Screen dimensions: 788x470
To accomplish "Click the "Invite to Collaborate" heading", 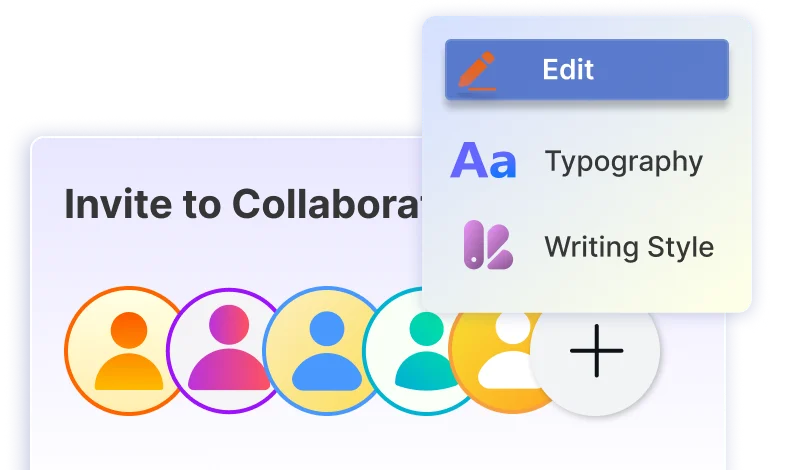I will tap(240, 204).
